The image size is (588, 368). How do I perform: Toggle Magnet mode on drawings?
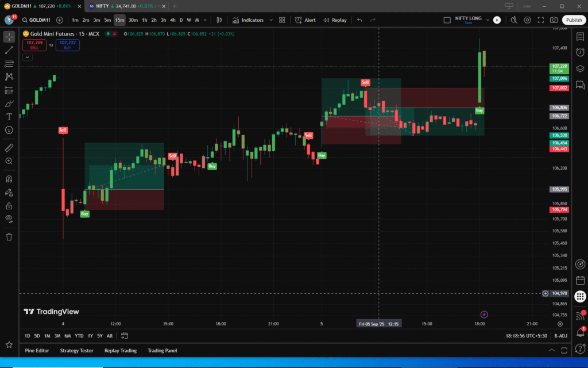click(x=9, y=179)
